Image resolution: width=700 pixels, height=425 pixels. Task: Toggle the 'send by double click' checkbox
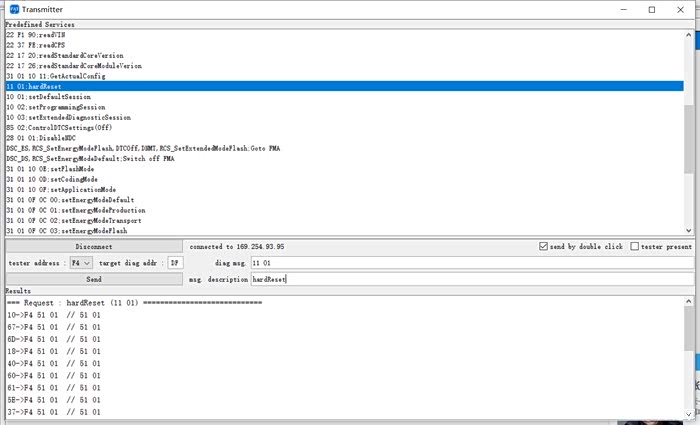tap(544, 246)
